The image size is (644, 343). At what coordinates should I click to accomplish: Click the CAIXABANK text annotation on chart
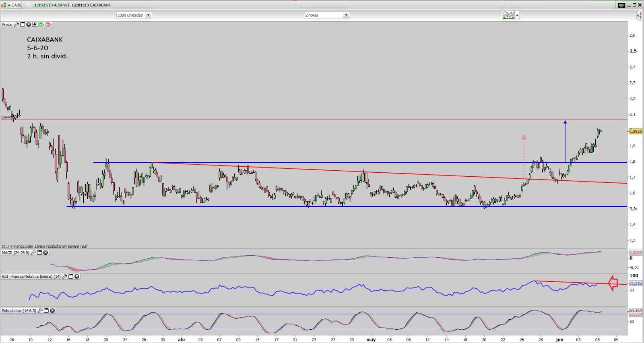pos(45,39)
